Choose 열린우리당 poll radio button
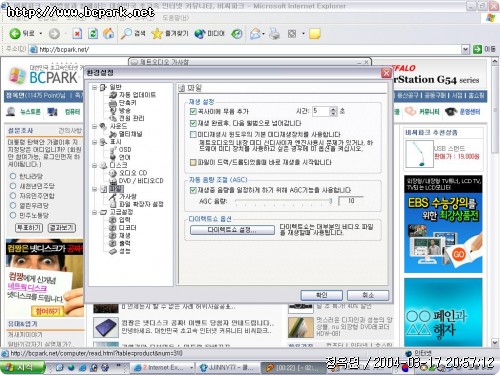 pos(13,205)
